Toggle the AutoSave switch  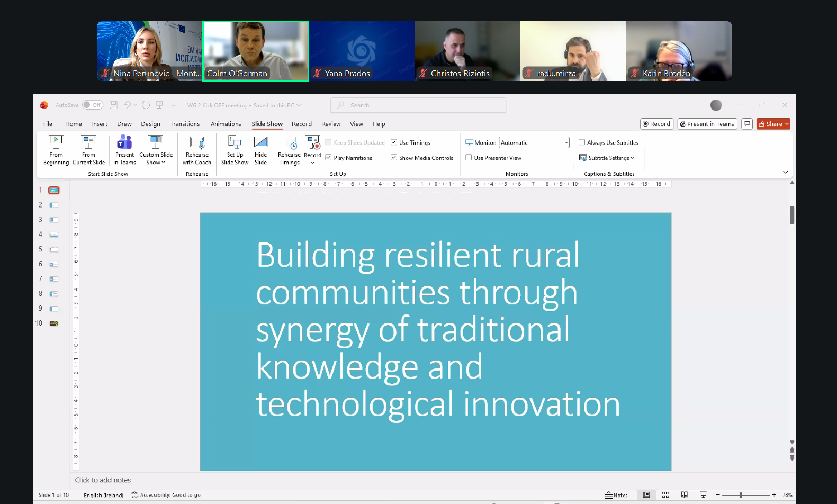click(93, 105)
